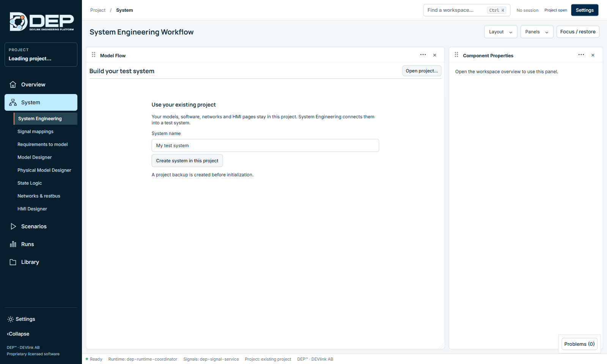Click the Ready status indicator
Image resolution: width=607 pixels, height=364 pixels.
click(x=94, y=359)
